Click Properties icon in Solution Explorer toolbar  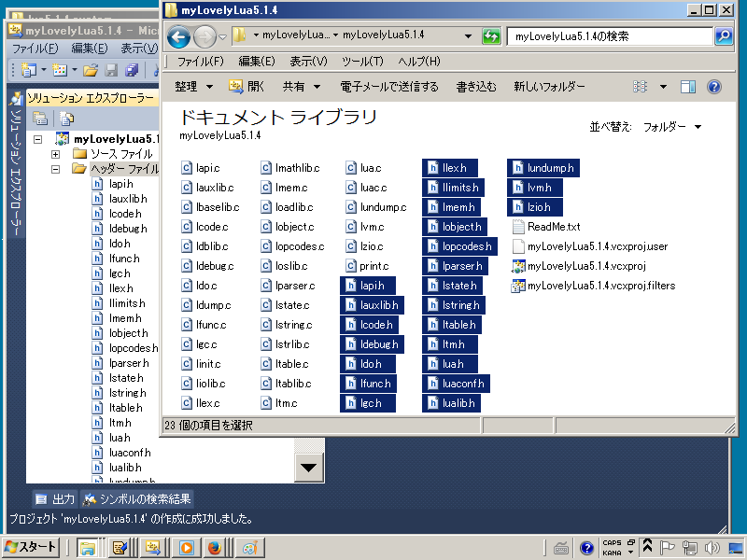click(x=40, y=119)
